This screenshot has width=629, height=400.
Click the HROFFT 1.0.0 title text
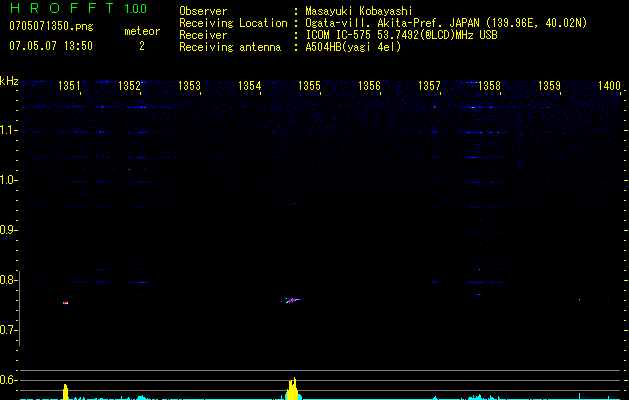coord(78,8)
